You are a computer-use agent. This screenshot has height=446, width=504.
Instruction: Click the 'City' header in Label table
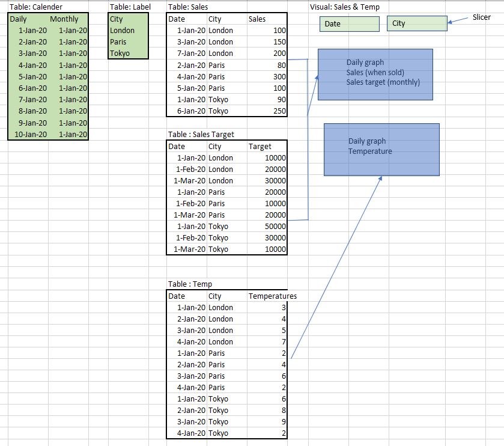tap(116, 19)
